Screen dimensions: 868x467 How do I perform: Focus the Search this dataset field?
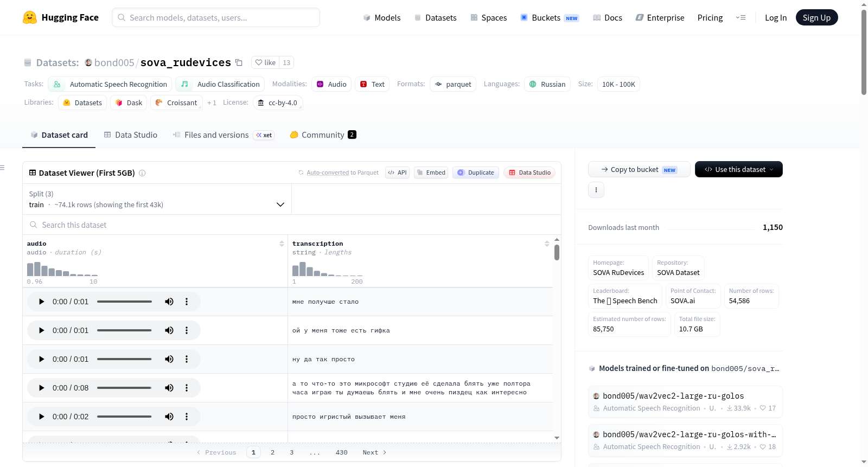[x=292, y=225]
